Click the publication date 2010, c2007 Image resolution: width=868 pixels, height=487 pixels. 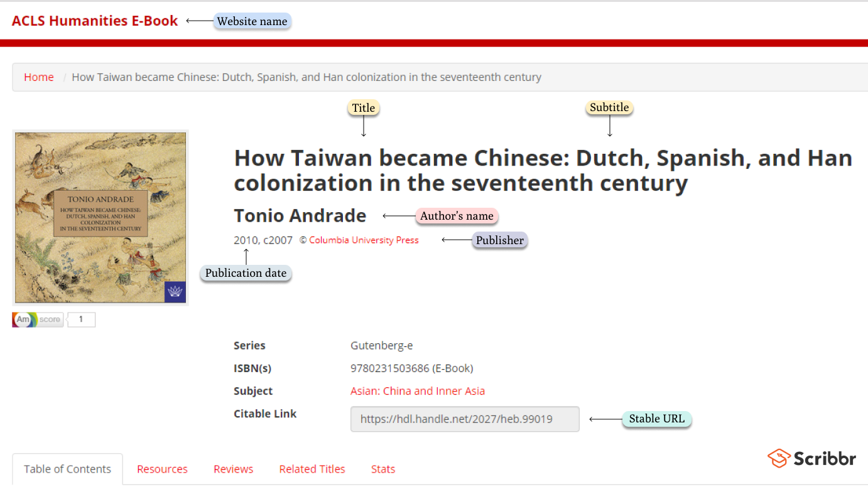click(263, 240)
